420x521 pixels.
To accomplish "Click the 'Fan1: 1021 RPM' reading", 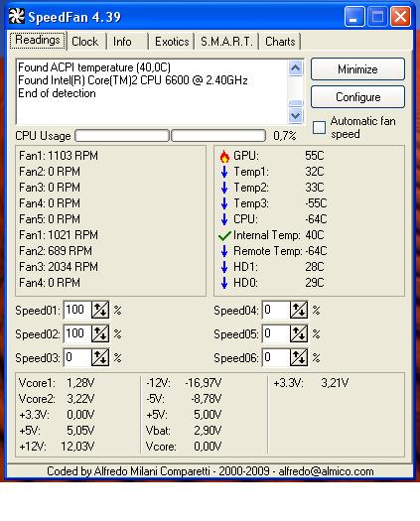I will (x=59, y=235).
